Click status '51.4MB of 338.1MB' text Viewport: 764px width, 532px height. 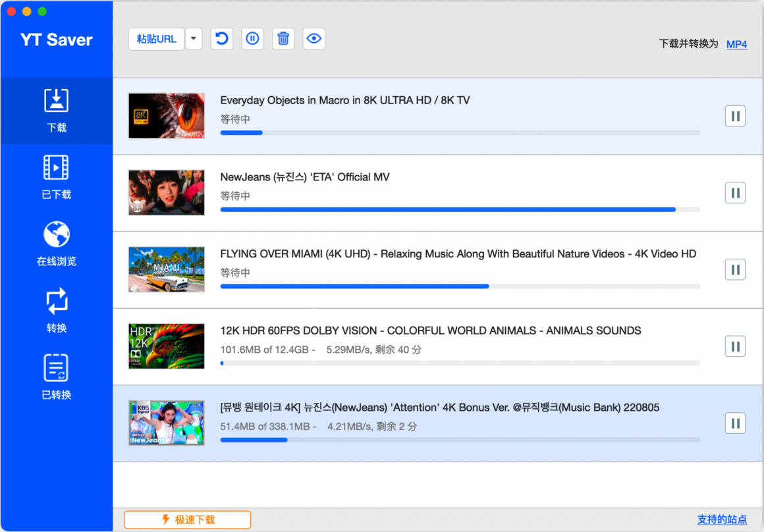coord(265,427)
